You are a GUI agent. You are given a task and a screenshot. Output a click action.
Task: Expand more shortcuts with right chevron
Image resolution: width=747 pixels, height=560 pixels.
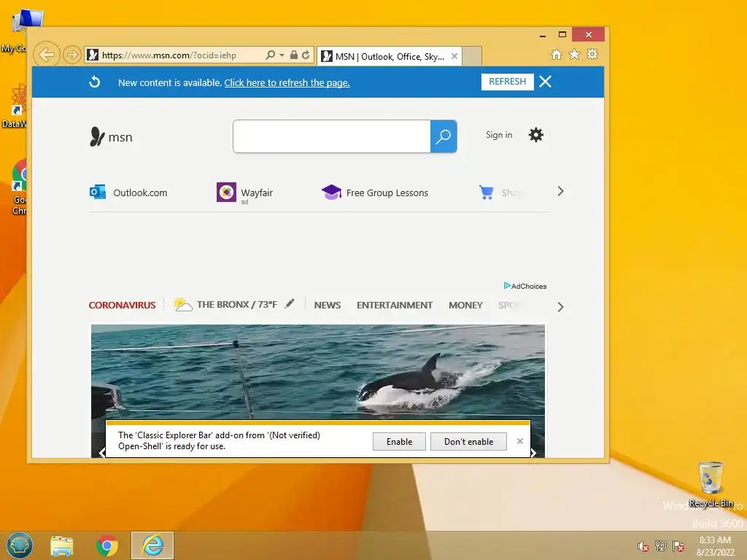pyautogui.click(x=560, y=192)
